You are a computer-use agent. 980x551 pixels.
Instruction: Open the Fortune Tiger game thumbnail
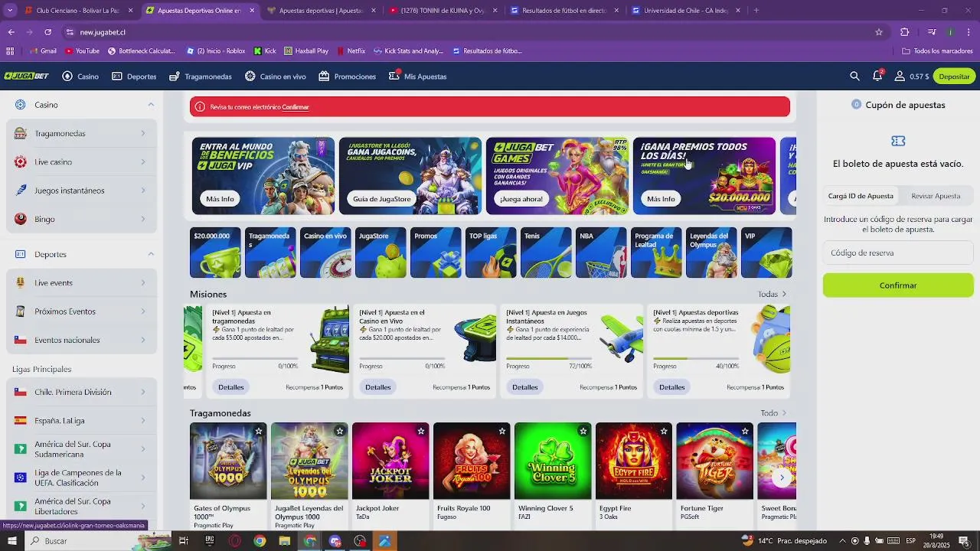(715, 461)
